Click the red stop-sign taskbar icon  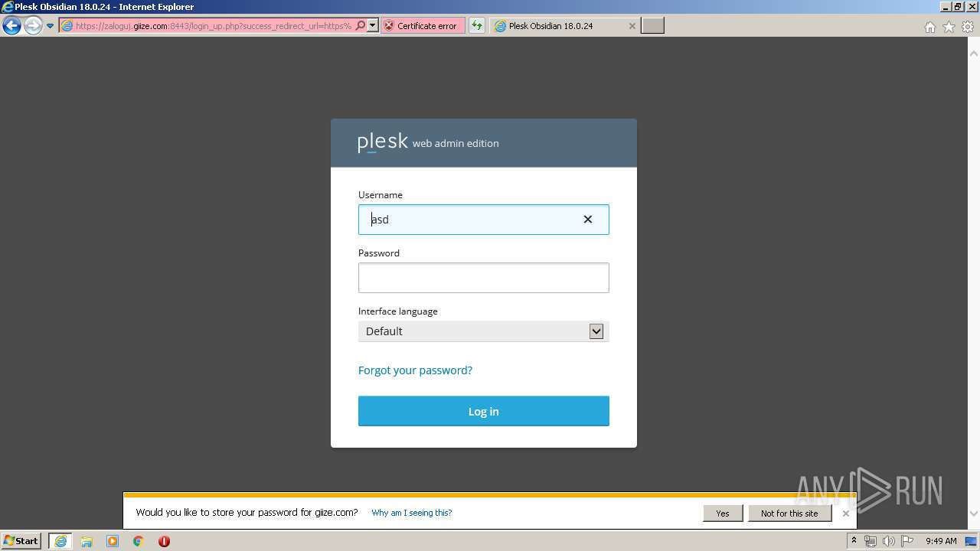[164, 541]
